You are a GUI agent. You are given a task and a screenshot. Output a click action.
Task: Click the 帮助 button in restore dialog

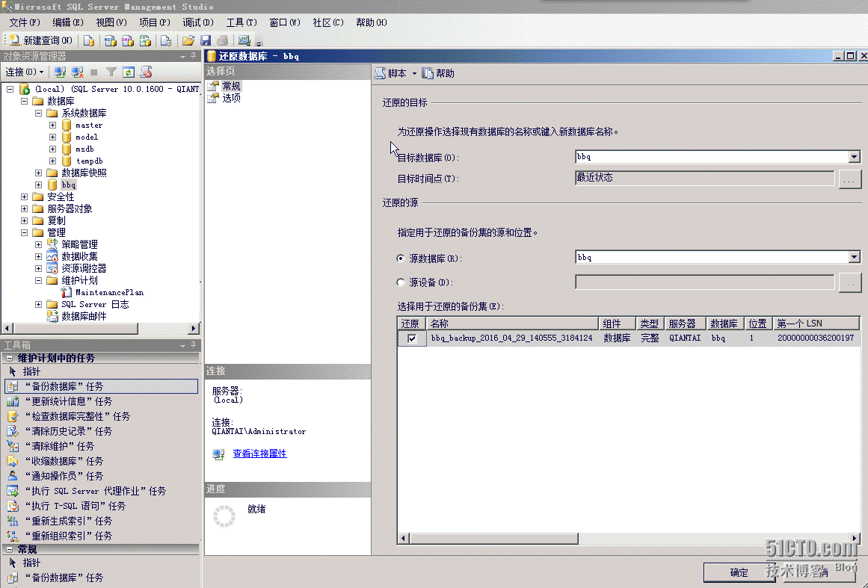[438, 73]
